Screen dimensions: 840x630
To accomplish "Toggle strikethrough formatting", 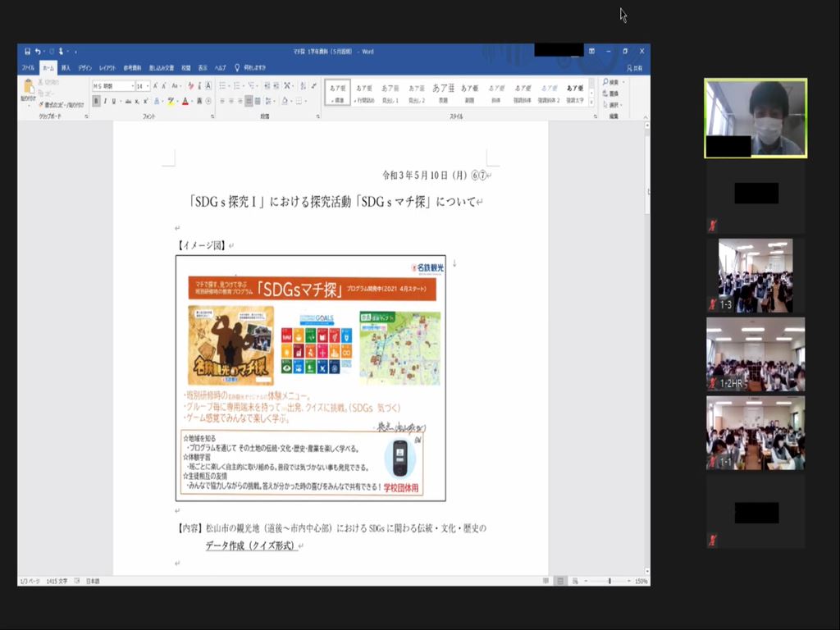I will click(128, 101).
